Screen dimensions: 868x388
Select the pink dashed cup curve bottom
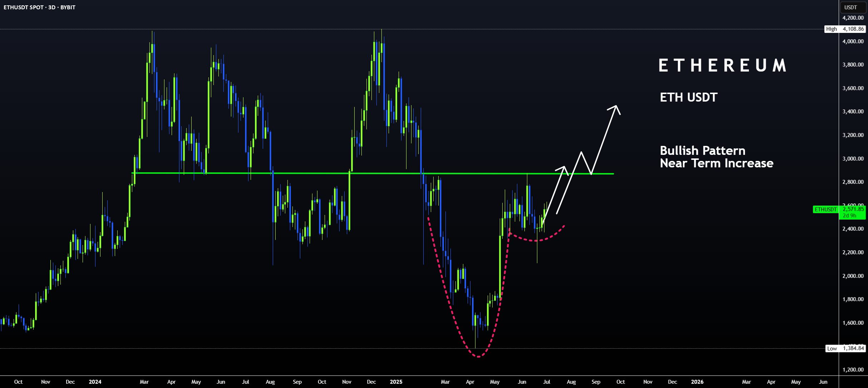pyautogui.click(x=478, y=355)
